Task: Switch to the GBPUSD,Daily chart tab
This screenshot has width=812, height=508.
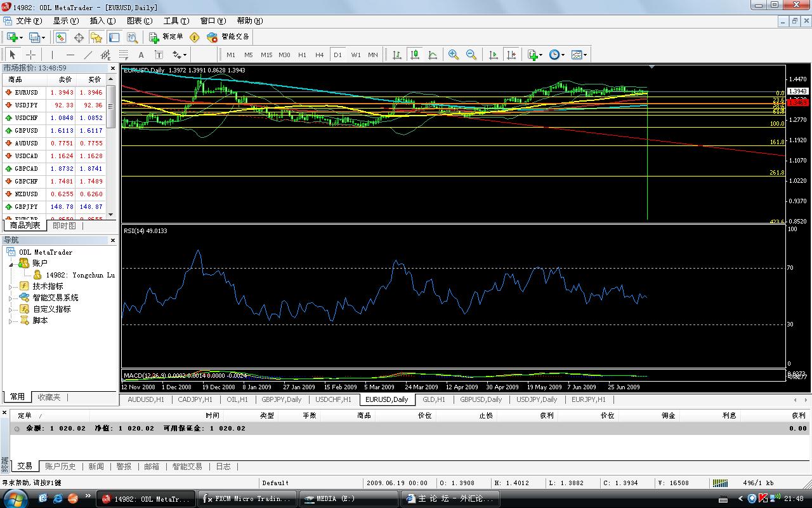Action: click(481, 399)
